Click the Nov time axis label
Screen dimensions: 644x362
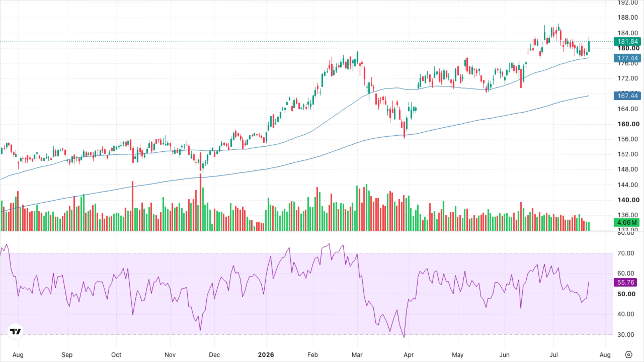(x=170, y=355)
